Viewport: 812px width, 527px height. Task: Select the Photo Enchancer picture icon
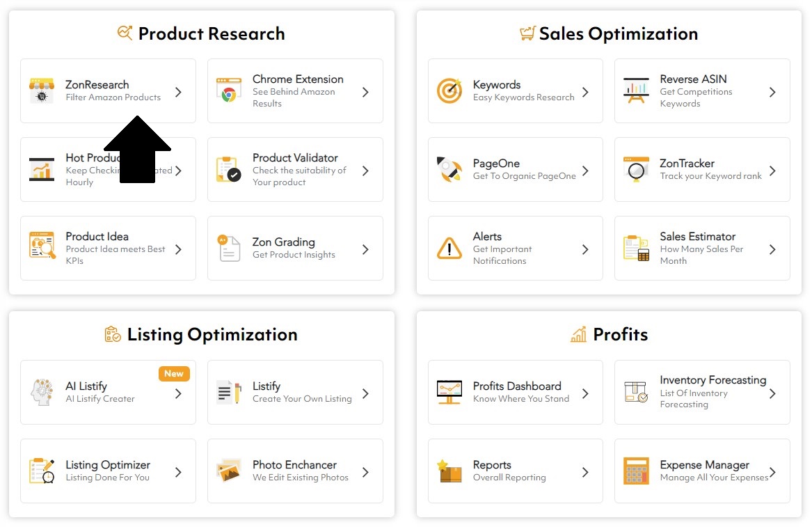coord(229,471)
